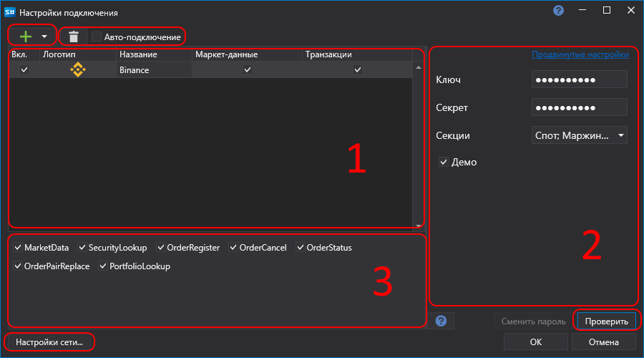
Task: Focus the Ключ input field
Action: pos(579,79)
